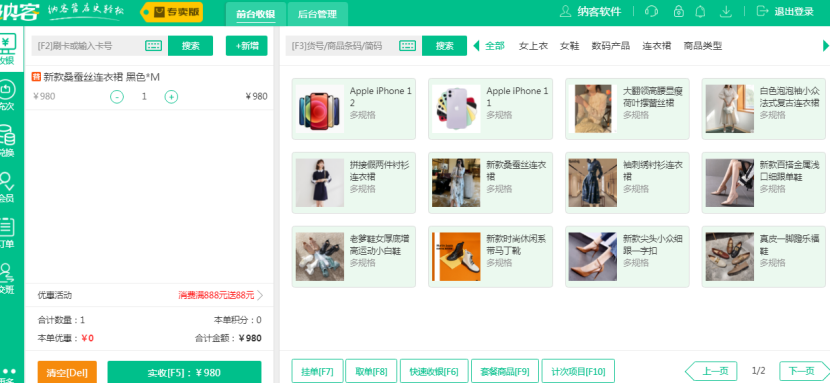Select the 拼接假两件衬衫连衣裙 product card

click(354, 183)
